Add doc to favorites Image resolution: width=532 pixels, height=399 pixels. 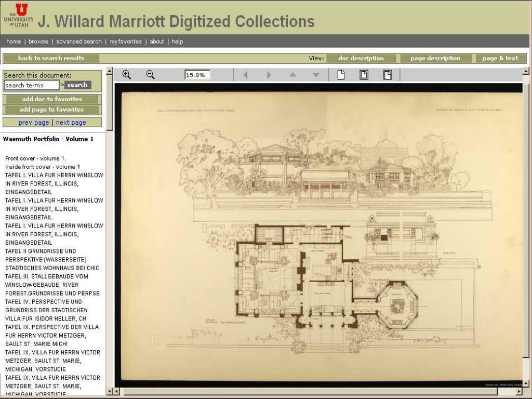click(52, 99)
